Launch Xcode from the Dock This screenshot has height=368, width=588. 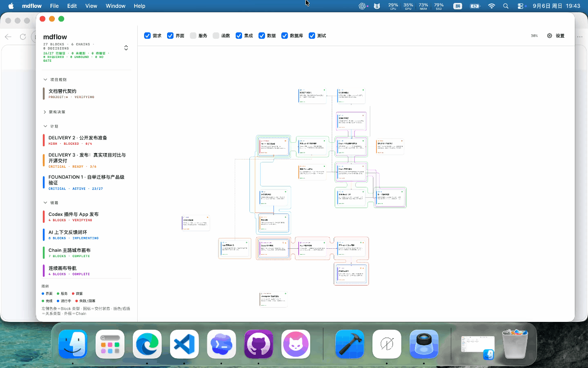349,344
